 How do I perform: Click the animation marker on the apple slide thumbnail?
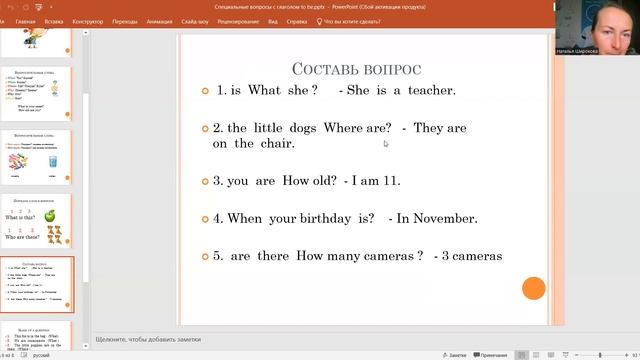coord(67,241)
